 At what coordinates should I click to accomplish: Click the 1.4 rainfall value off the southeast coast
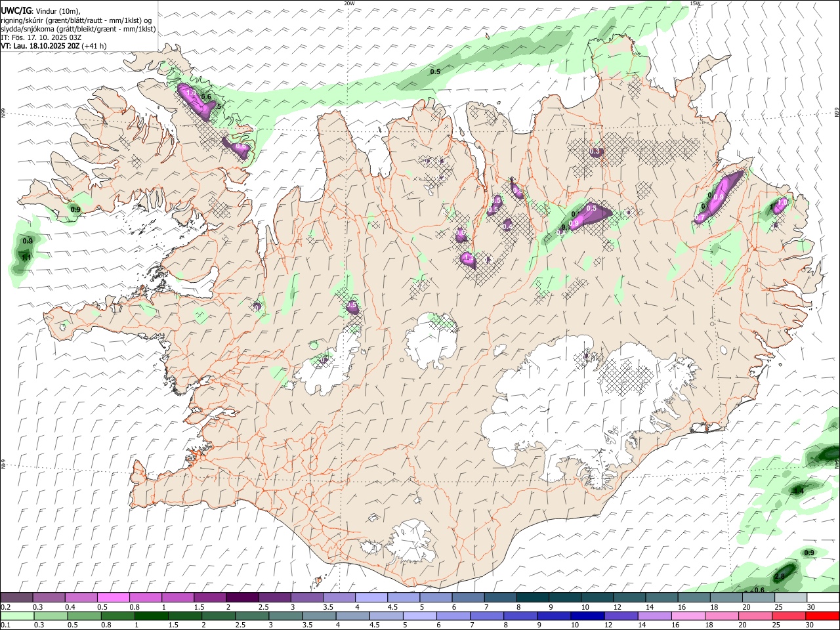[799, 491]
